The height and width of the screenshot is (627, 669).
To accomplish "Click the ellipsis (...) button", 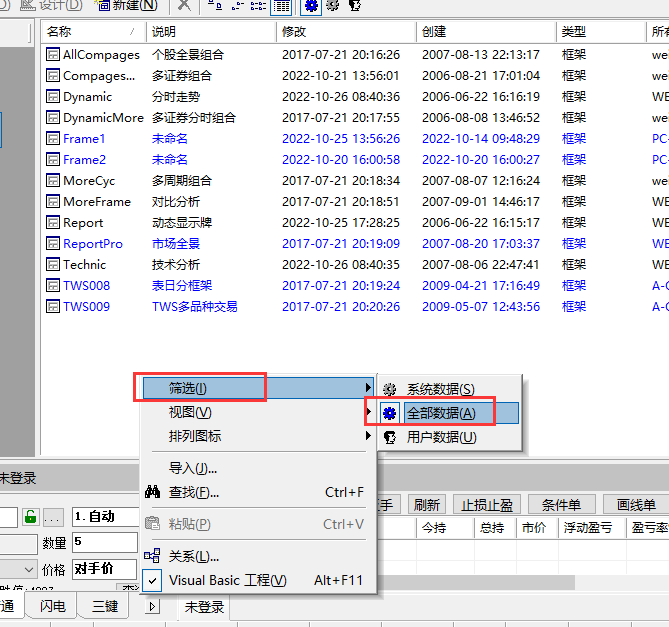I will click(x=52, y=518).
